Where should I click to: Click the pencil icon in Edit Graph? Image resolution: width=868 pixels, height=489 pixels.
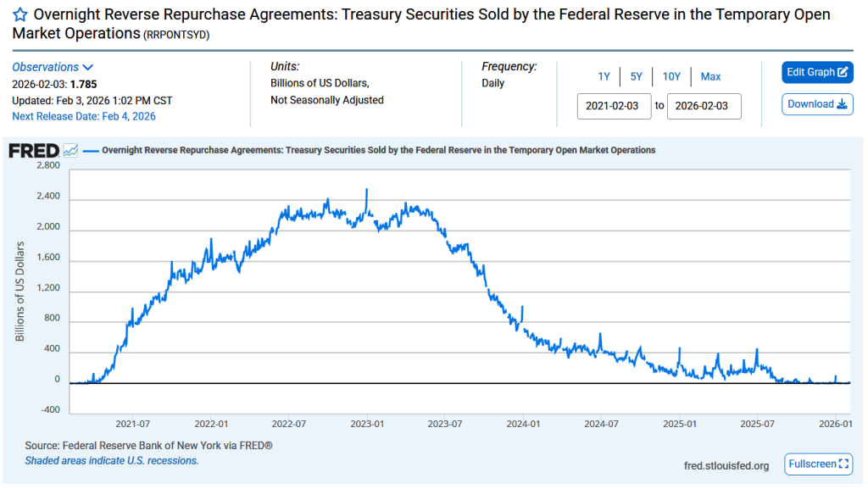click(843, 72)
